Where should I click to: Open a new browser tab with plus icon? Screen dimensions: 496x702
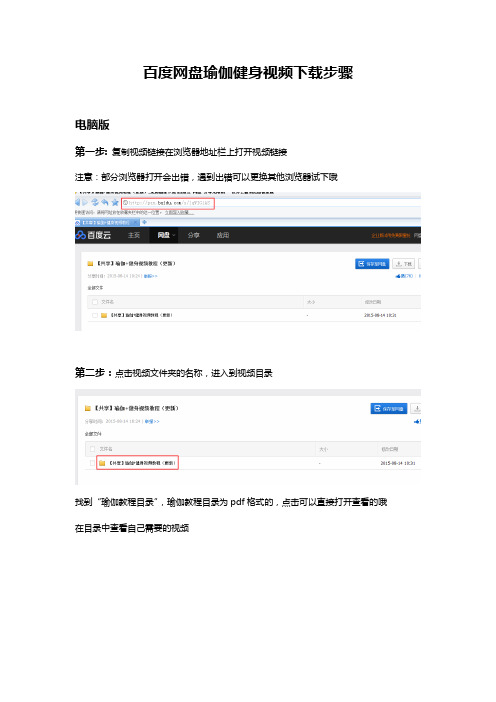pyautogui.click(x=145, y=222)
